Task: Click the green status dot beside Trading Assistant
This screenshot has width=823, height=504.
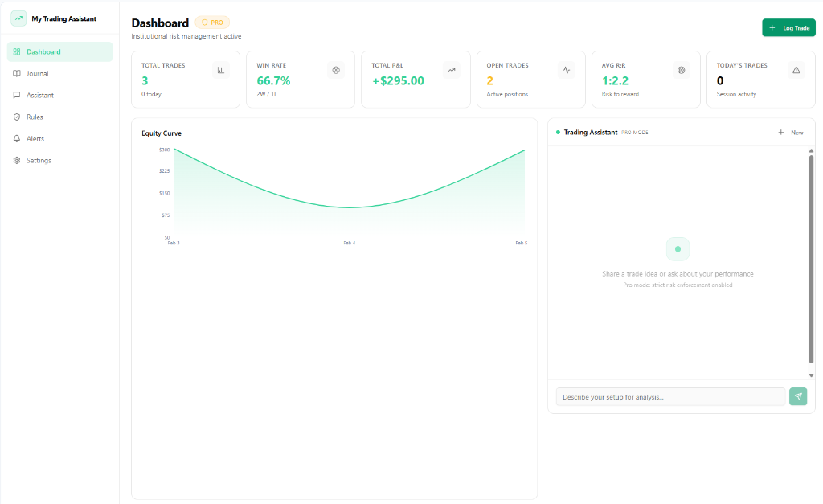Action: click(558, 133)
